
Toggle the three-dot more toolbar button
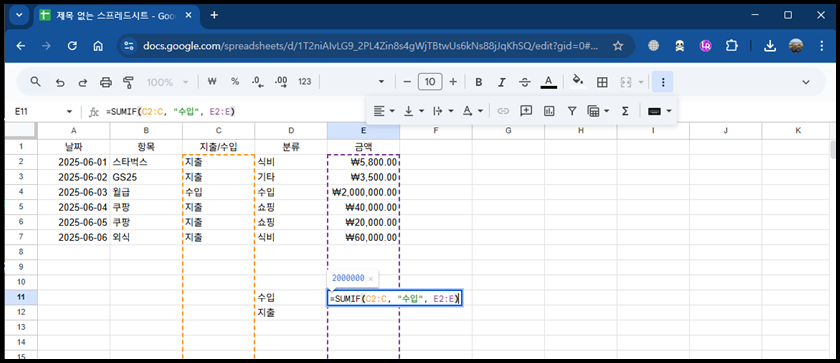663,82
